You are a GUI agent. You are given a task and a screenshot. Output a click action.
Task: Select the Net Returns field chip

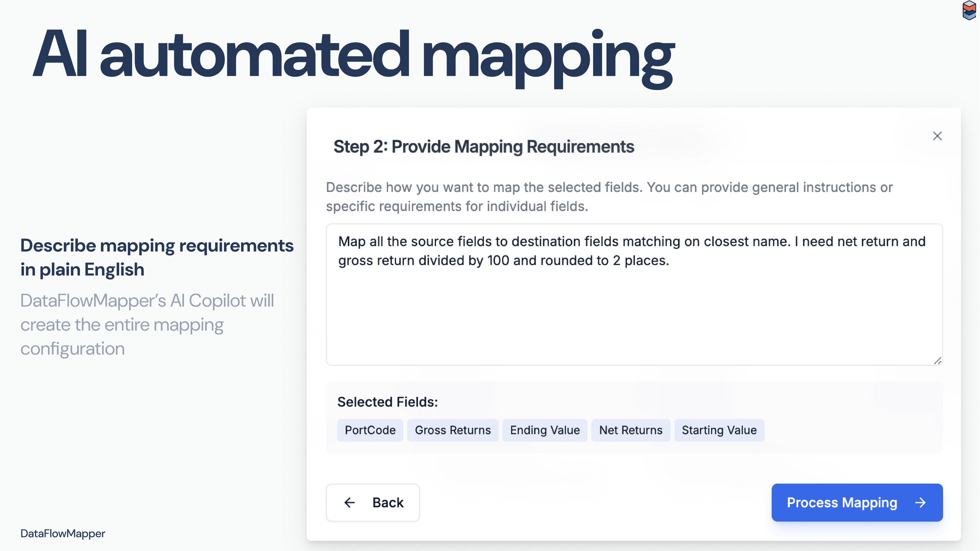[630, 430]
